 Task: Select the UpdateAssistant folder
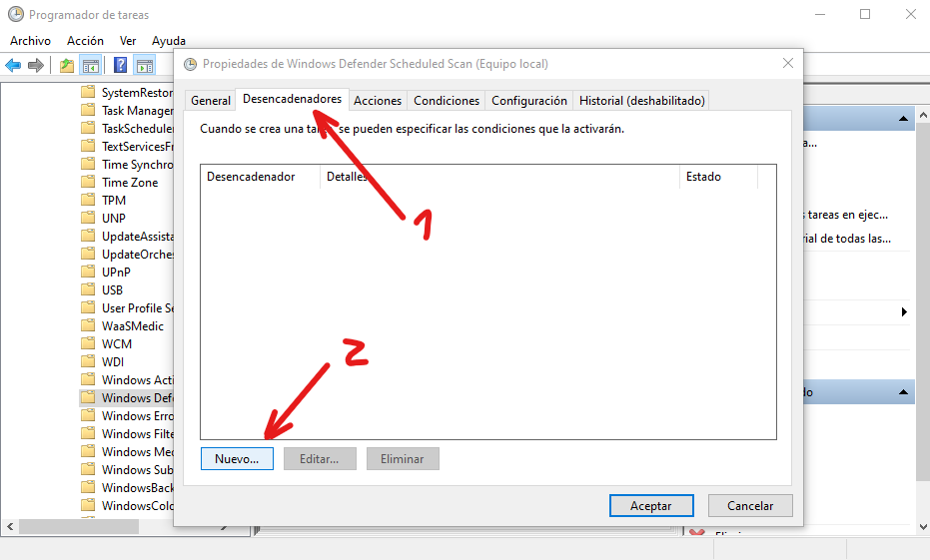point(138,236)
